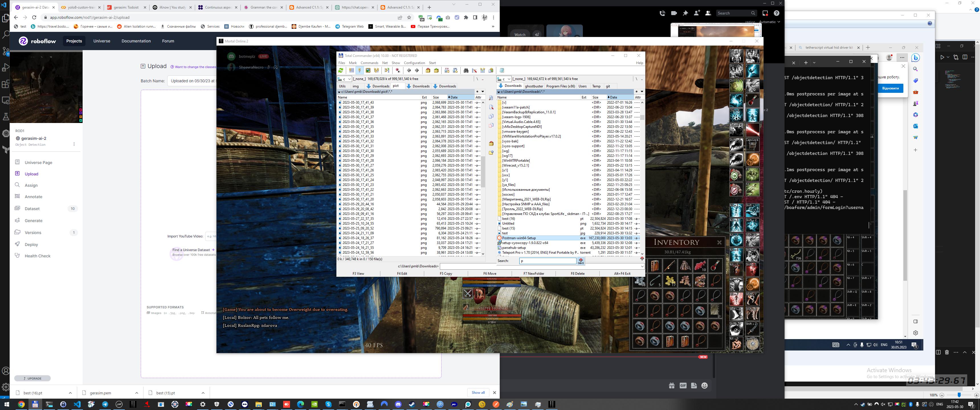Image resolution: width=980 pixels, height=410 pixels.
Task: Click the F3 View button
Action: coord(358,273)
